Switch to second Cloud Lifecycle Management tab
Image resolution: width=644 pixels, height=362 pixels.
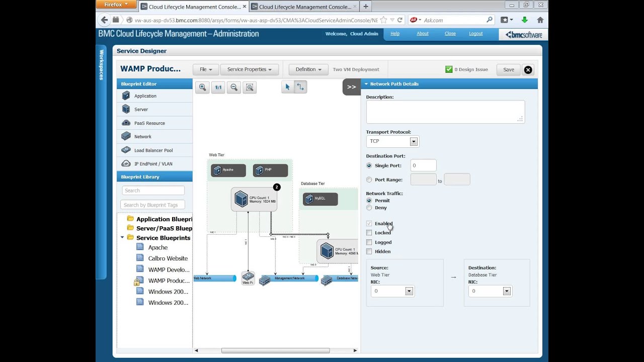[303, 7]
